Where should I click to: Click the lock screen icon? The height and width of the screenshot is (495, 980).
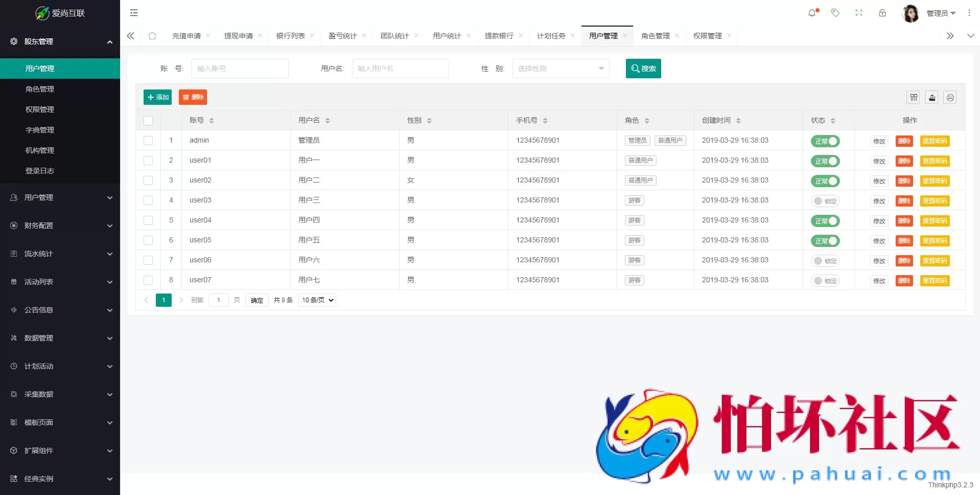click(882, 13)
